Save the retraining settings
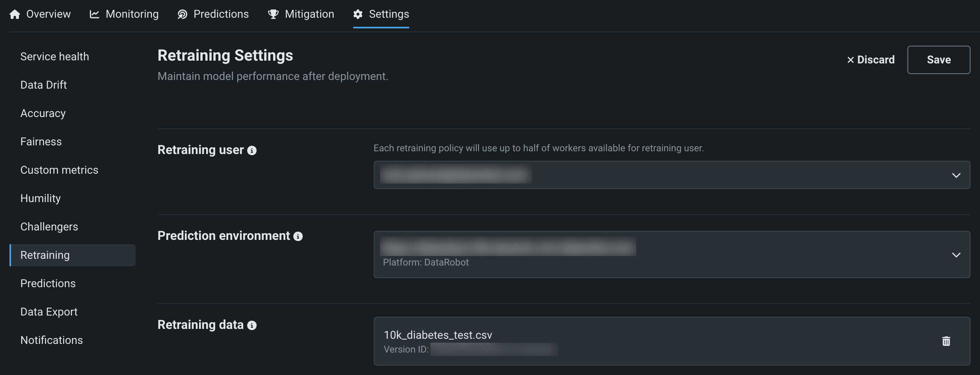This screenshot has height=375, width=980. pyautogui.click(x=939, y=60)
